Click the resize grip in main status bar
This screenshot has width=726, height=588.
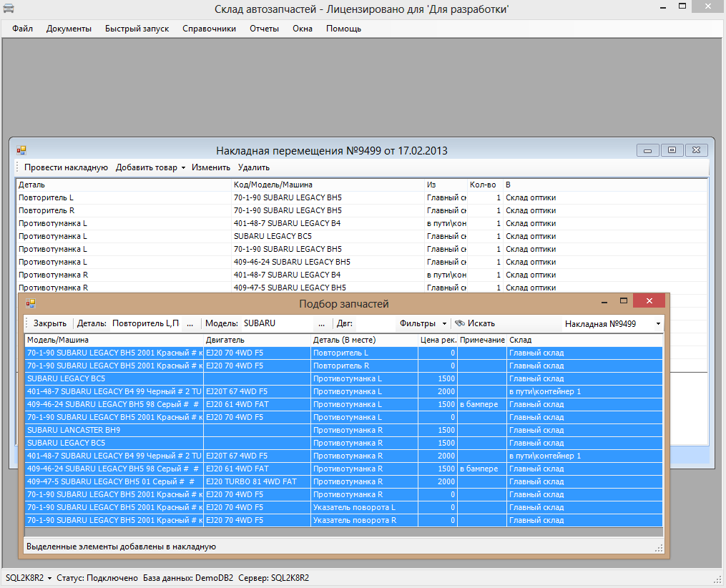717,579
